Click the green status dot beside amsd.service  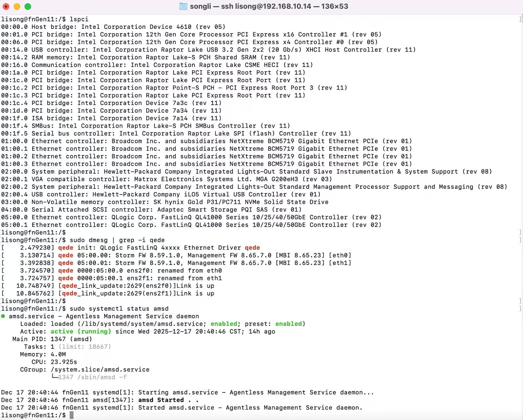tap(3, 316)
